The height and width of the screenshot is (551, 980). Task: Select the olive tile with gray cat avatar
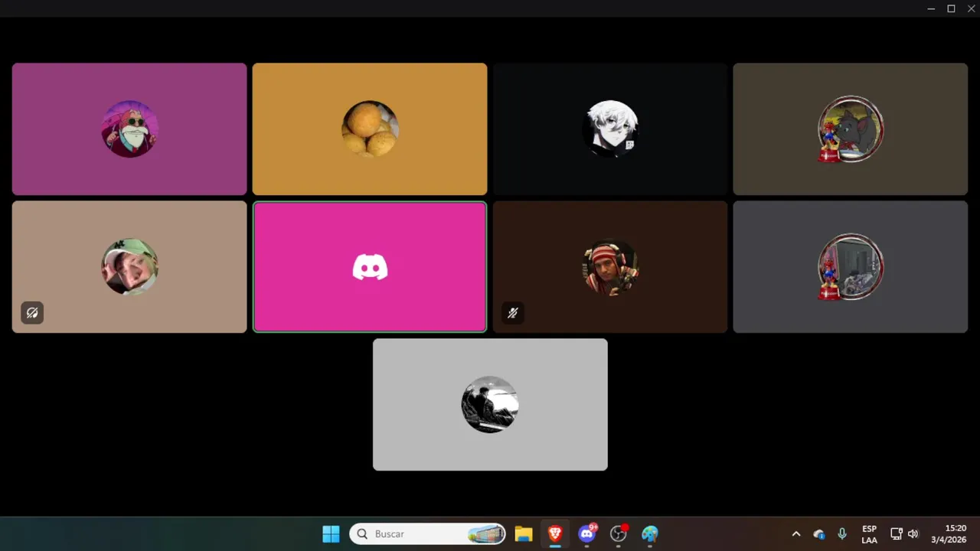coord(851,129)
